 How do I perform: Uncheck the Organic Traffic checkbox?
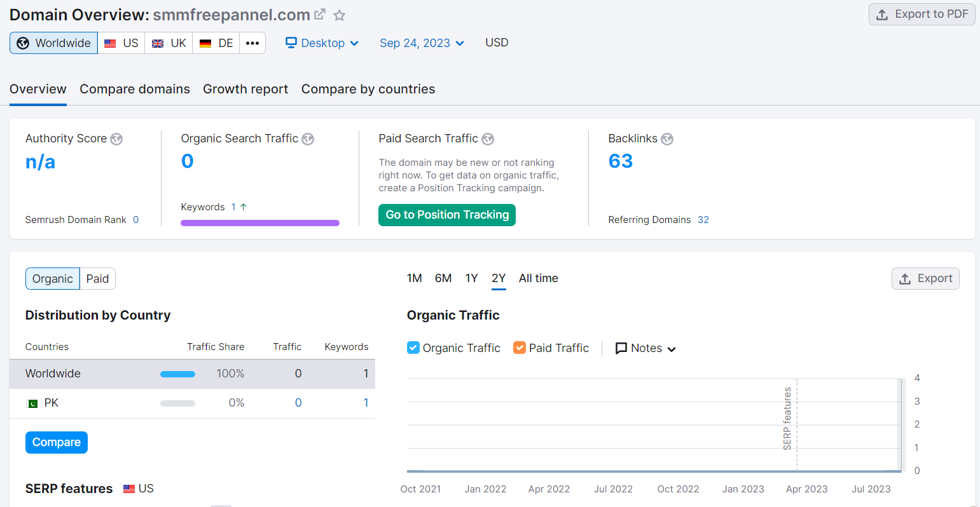[413, 348]
